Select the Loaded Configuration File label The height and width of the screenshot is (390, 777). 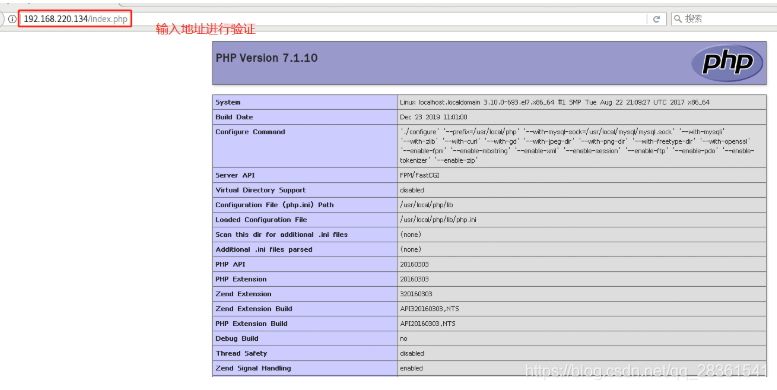[261, 220]
